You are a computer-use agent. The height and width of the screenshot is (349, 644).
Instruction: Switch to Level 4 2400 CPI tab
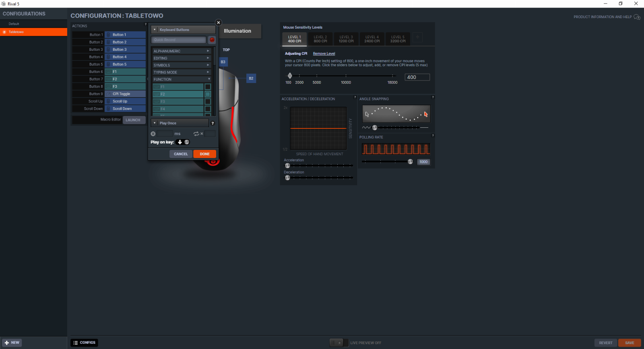point(372,39)
